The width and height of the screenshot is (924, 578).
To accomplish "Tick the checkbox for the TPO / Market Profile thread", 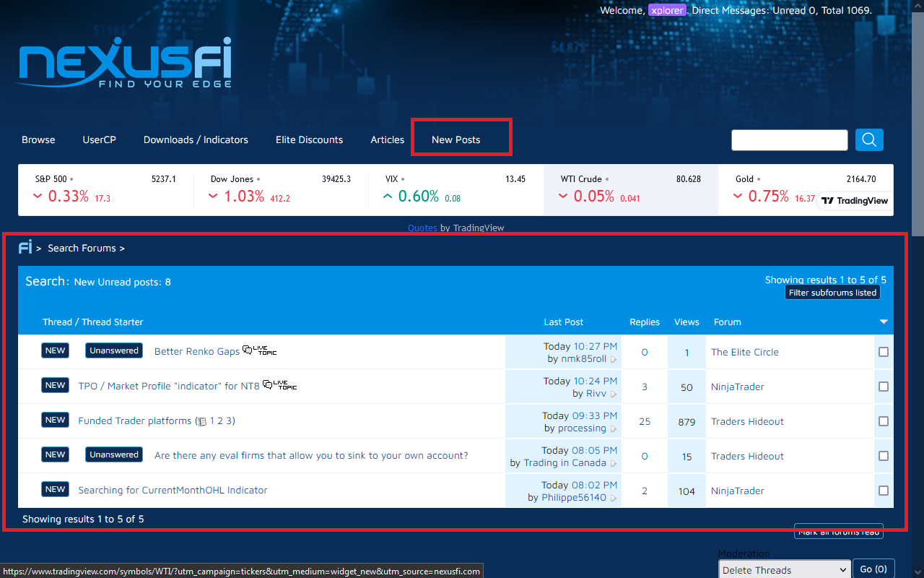I will (x=884, y=387).
